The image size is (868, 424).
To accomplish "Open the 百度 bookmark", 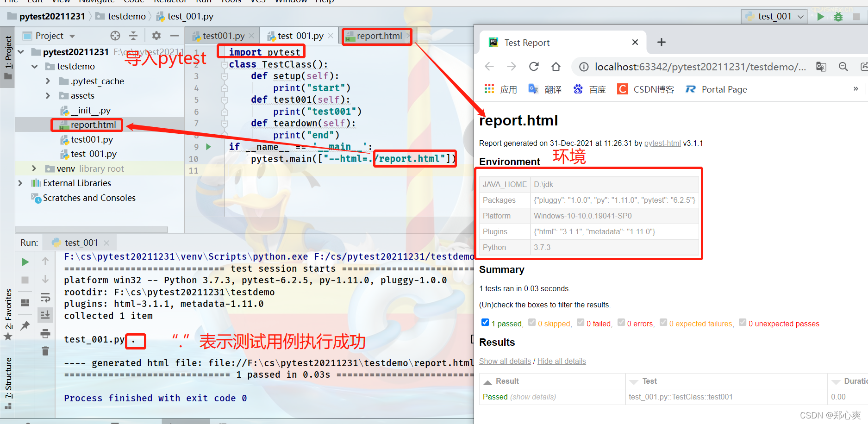I will (x=589, y=89).
